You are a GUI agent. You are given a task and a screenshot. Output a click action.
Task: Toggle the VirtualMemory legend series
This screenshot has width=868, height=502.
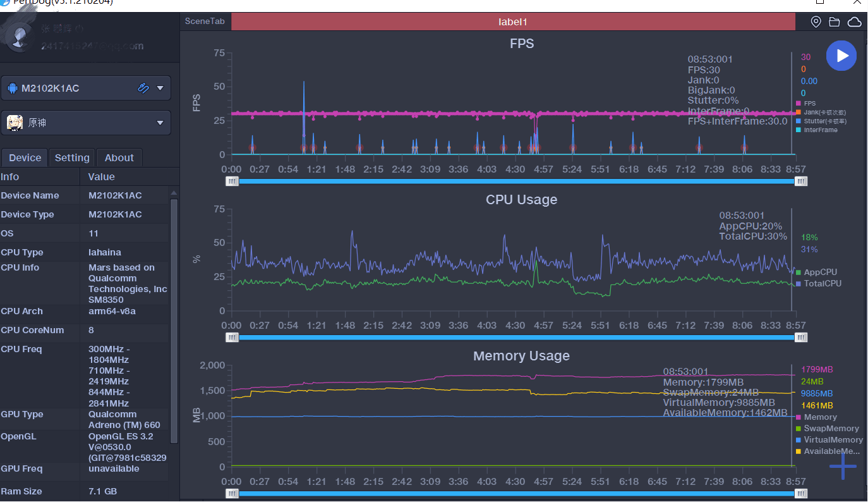pos(829,439)
